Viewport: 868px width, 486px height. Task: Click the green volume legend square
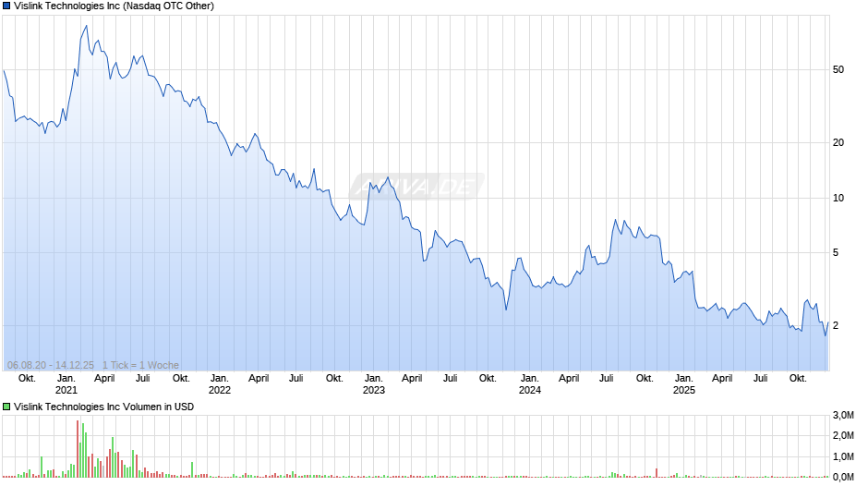pos(6,407)
